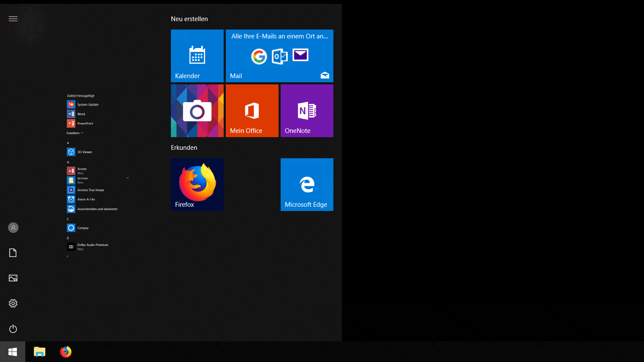644x362 pixels.
Task: Open the Camera tile
Action: click(x=197, y=111)
